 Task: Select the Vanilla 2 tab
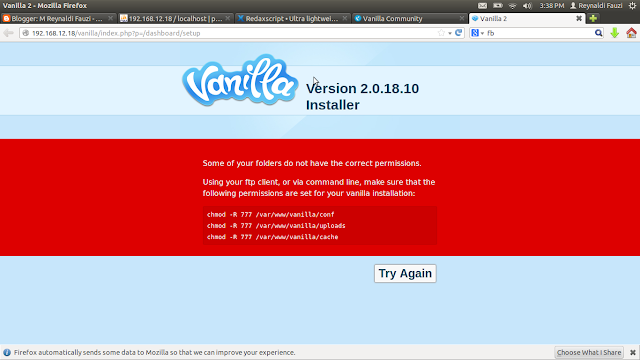coord(527,18)
